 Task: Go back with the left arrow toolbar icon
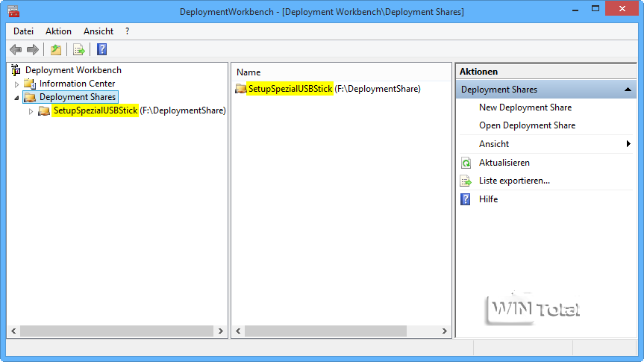(x=16, y=50)
